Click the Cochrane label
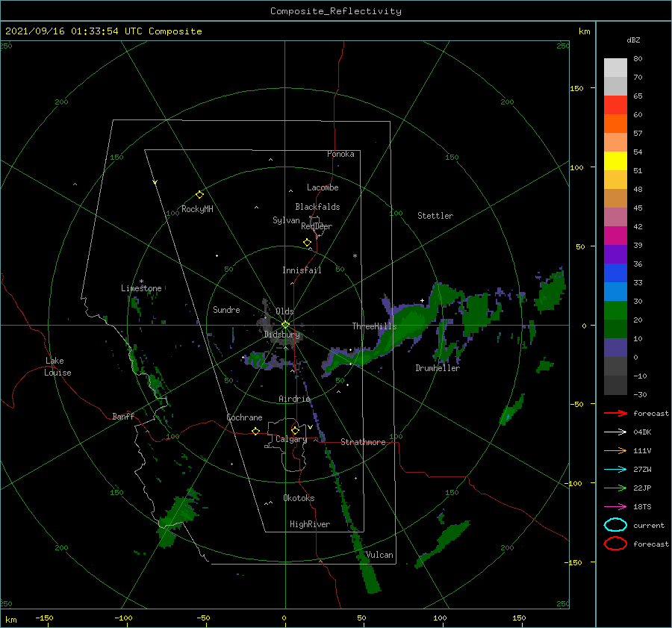This screenshot has width=672, height=628. tap(244, 417)
